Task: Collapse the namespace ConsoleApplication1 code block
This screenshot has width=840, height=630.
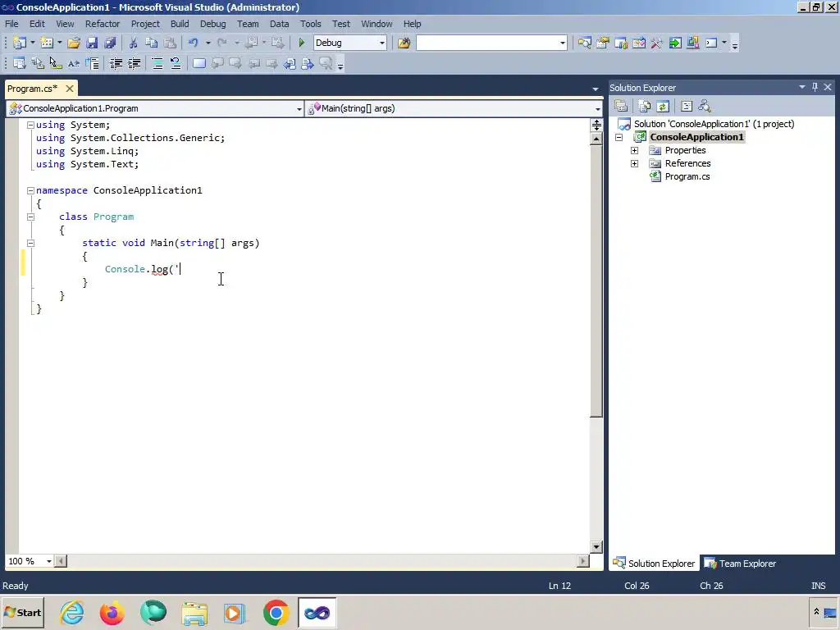Action: point(30,190)
